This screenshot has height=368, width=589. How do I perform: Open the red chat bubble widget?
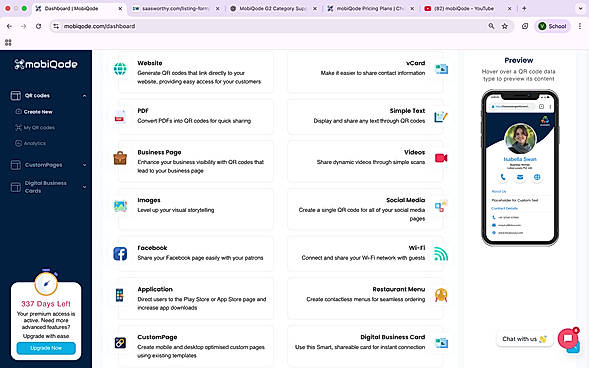click(568, 338)
